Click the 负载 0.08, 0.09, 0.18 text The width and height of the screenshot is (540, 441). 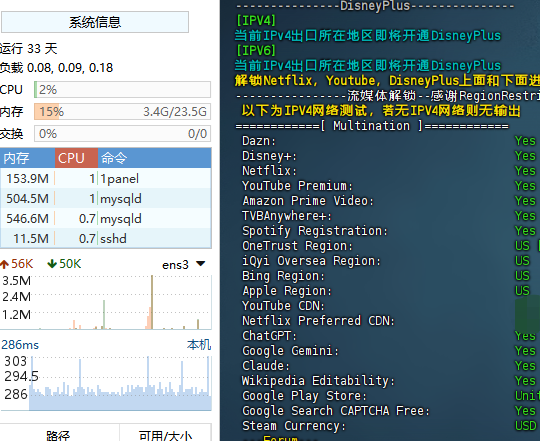(56, 67)
